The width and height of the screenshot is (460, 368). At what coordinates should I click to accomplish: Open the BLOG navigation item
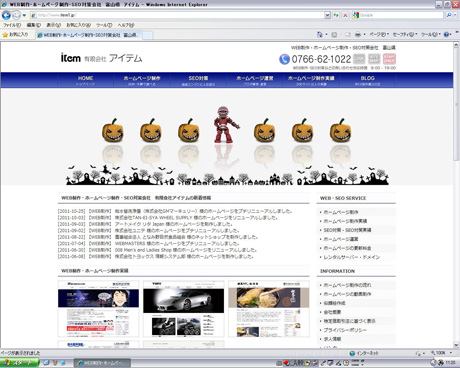[x=367, y=80]
